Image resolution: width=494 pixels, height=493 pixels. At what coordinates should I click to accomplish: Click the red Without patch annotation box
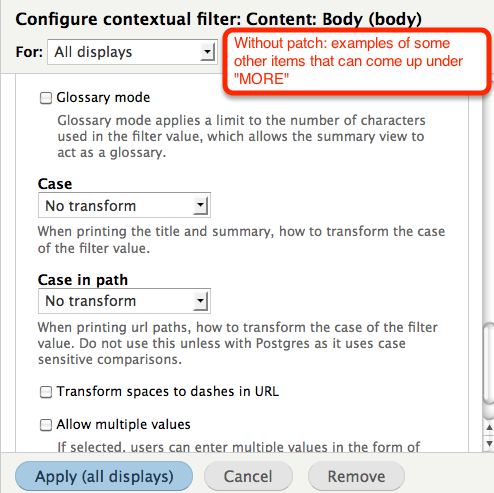coord(357,61)
